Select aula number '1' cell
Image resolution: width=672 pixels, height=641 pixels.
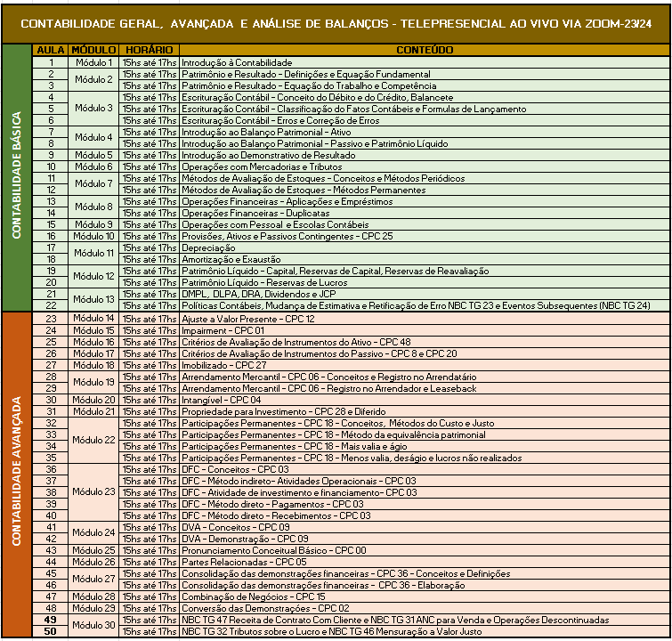coord(50,62)
